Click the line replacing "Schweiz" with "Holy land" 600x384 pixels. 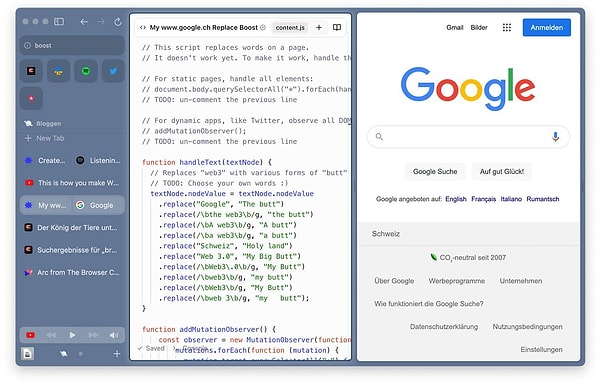225,246
